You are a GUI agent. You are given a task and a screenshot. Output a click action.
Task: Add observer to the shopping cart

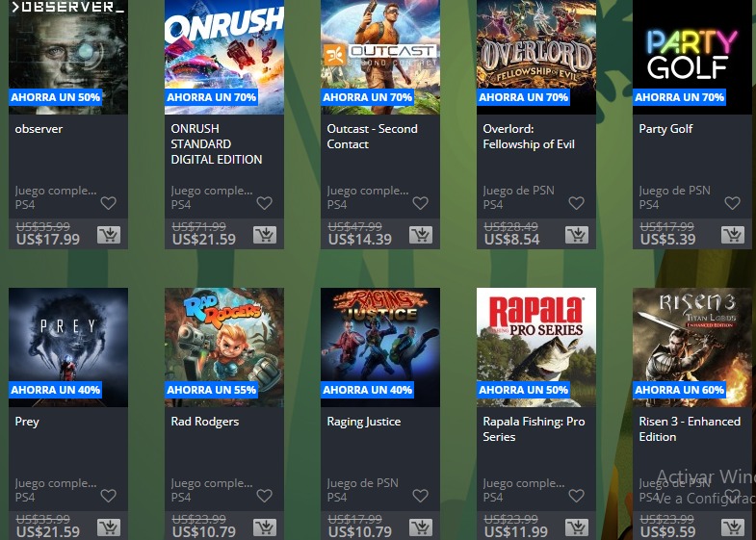(x=109, y=235)
